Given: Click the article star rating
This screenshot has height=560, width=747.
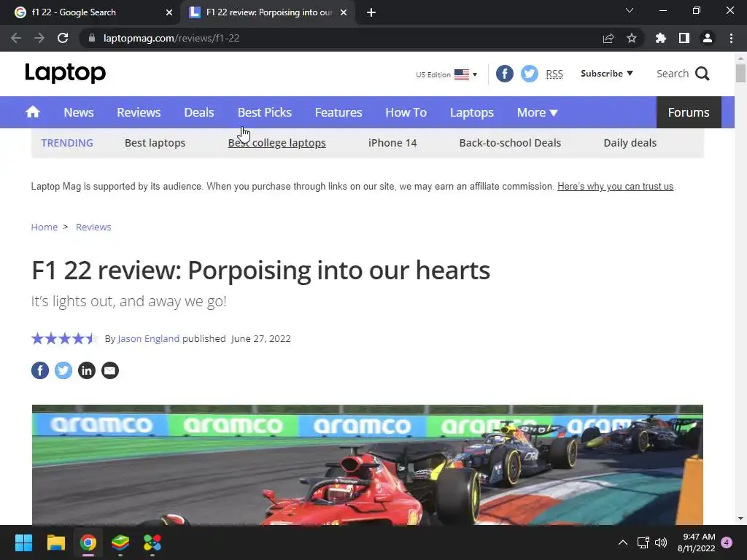Looking at the screenshot, I should [x=64, y=338].
